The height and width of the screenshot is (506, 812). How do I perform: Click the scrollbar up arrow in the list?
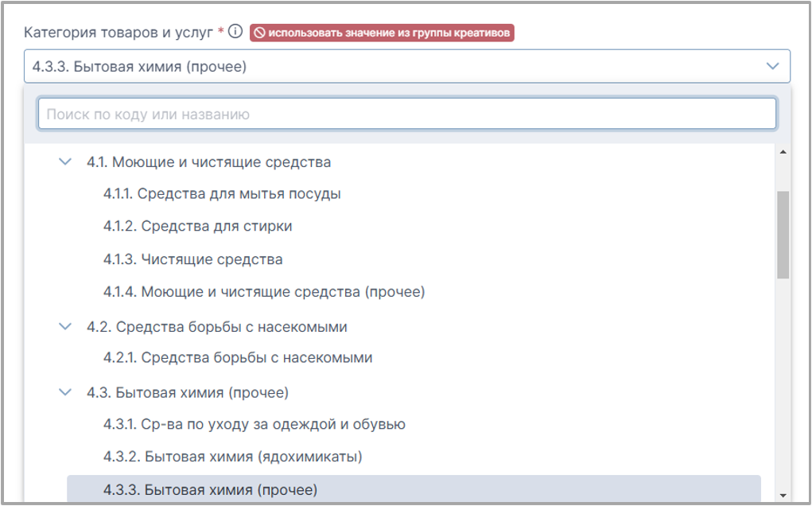783,152
